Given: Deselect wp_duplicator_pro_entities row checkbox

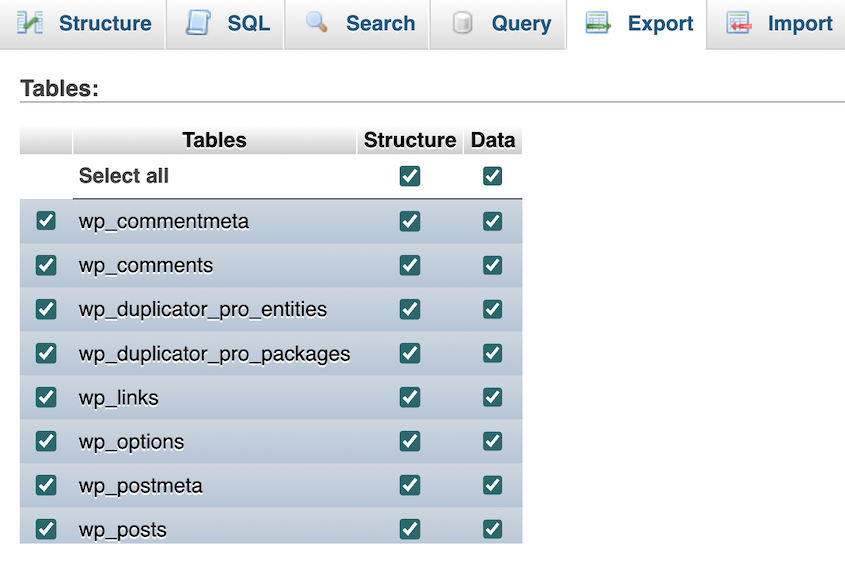Looking at the screenshot, I should (x=46, y=309).
